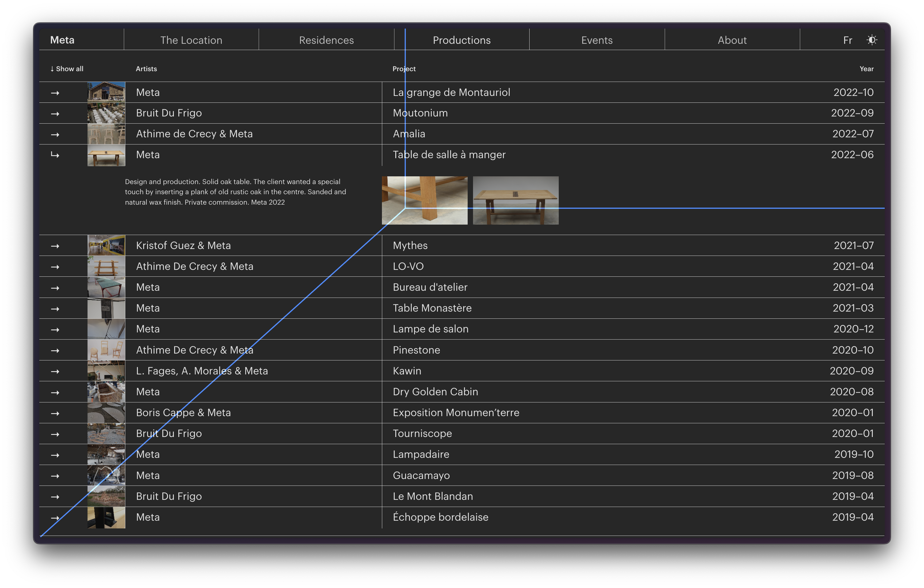Select the project title 'Table de salle à manger'
This screenshot has width=924, height=588.
click(449, 154)
